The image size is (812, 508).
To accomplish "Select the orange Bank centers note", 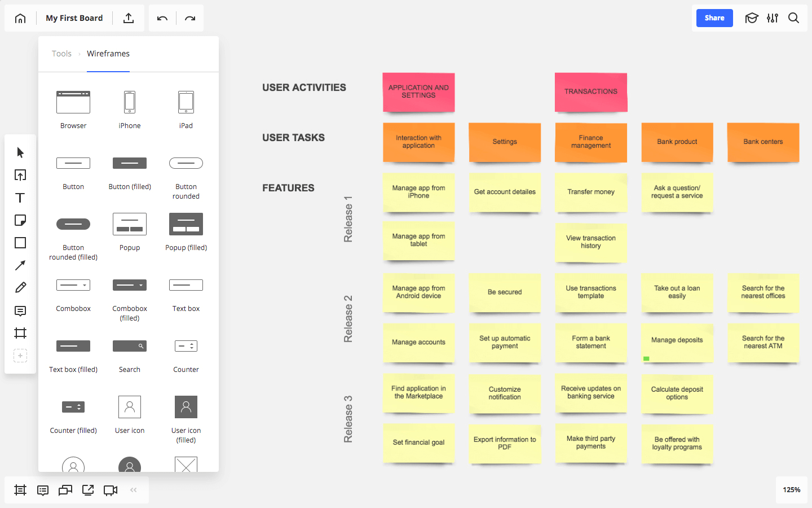I will [x=763, y=142].
